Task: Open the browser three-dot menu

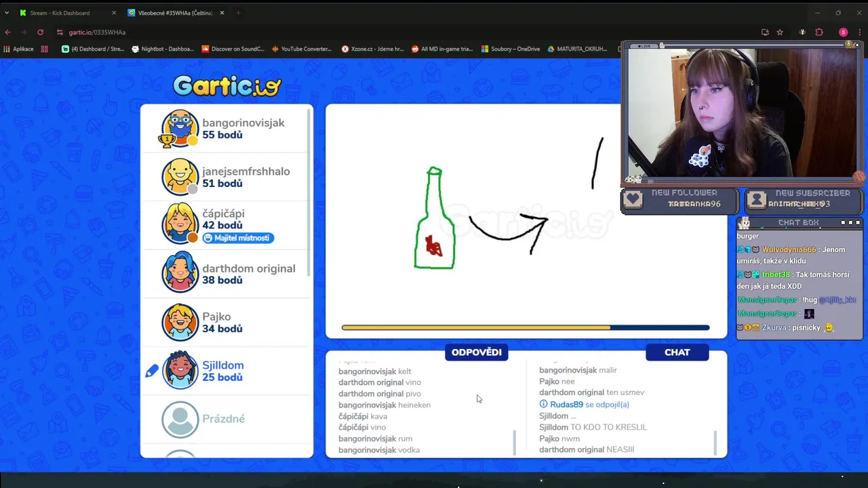Action: 859,32
